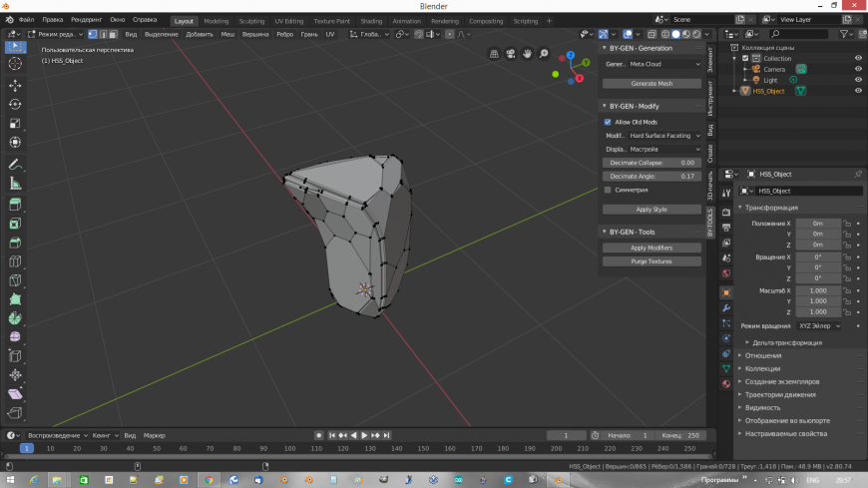
Task: Select the 3D Cursor tool
Action: [x=15, y=63]
